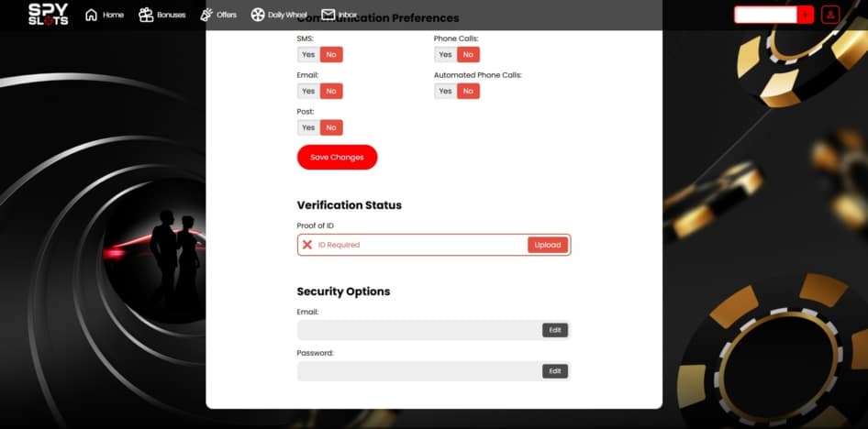Click the Security Options heading
The width and height of the screenshot is (868, 429).
click(x=343, y=291)
